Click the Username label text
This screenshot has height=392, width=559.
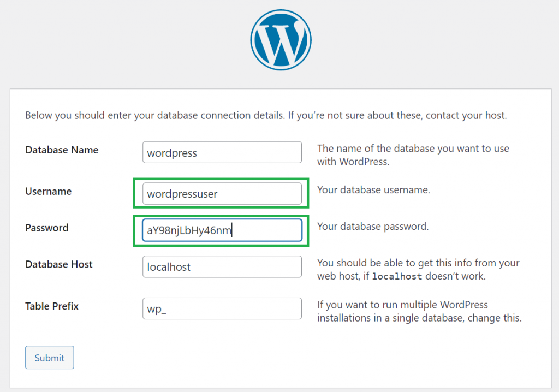[48, 191]
